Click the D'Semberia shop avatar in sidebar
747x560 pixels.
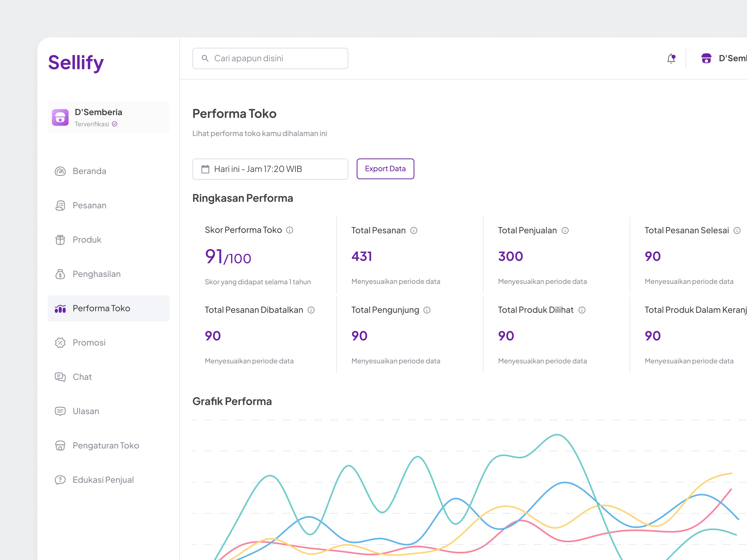pos(60,117)
